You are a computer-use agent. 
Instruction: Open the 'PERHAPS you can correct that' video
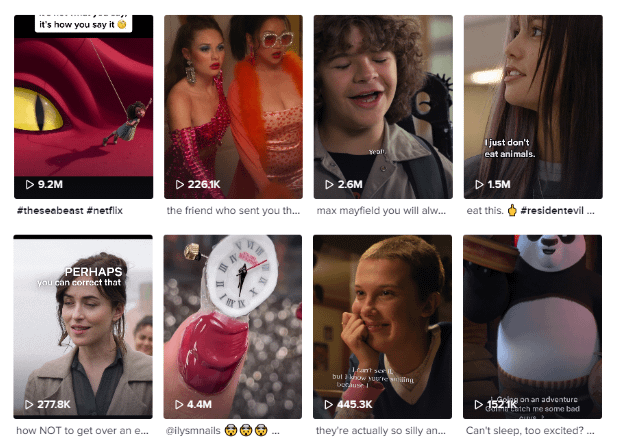coord(83,327)
